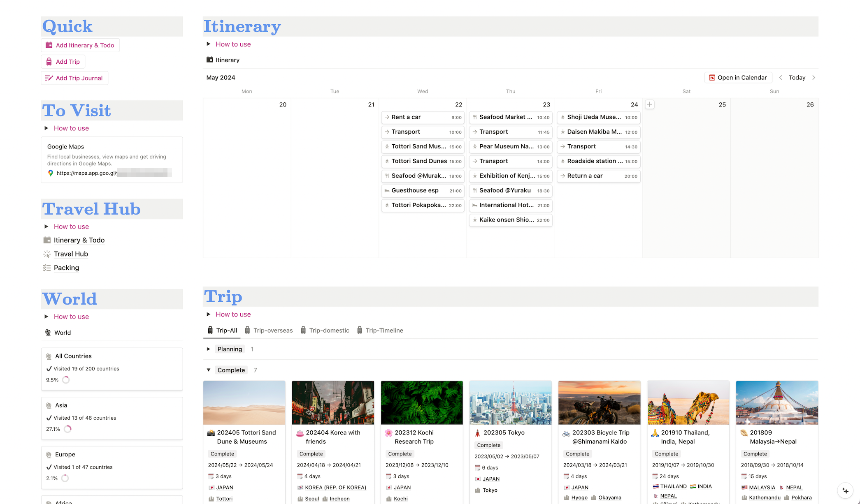Open Return a car 20:00 event
This screenshot has width=860, height=504.
tap(599, 176)
